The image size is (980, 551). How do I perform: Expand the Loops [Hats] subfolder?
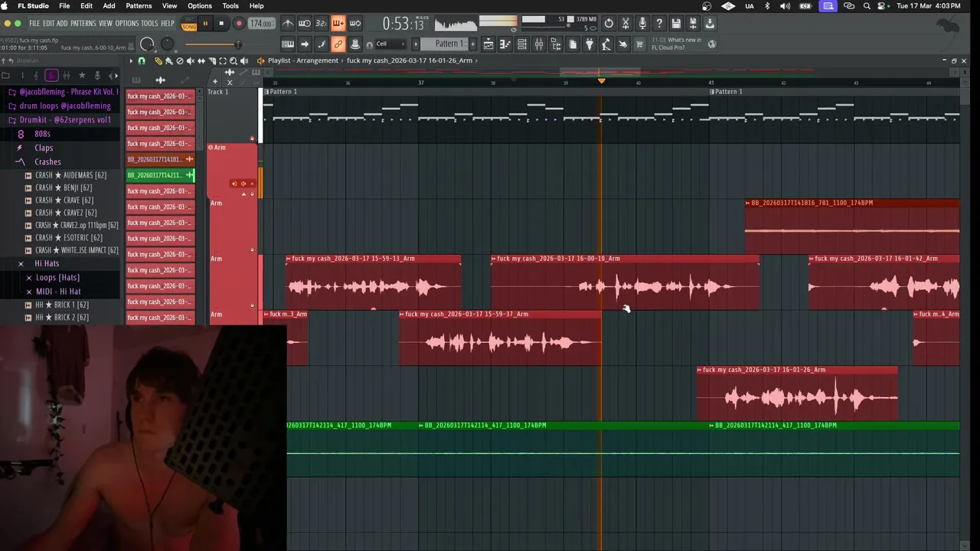pyautogui.click(x=57, y=277)
